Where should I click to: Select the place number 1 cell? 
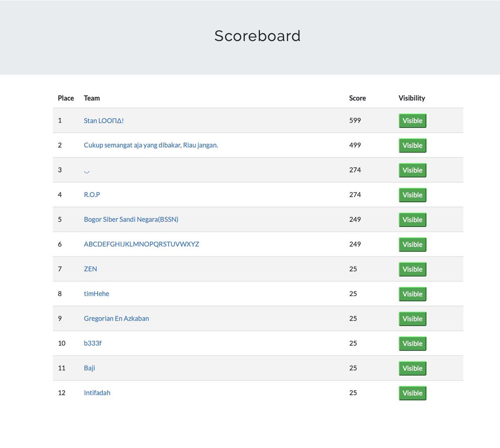click(x=60, y=120)
